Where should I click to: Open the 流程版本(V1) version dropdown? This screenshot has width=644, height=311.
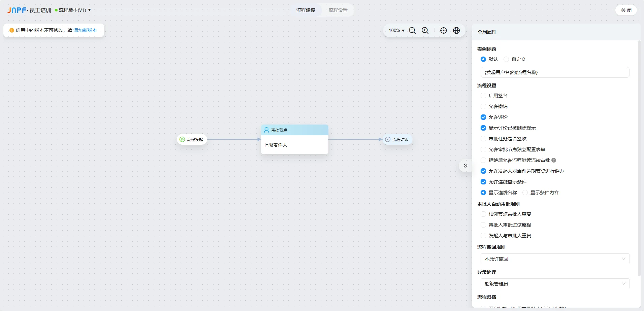click(x=73, y=10)
